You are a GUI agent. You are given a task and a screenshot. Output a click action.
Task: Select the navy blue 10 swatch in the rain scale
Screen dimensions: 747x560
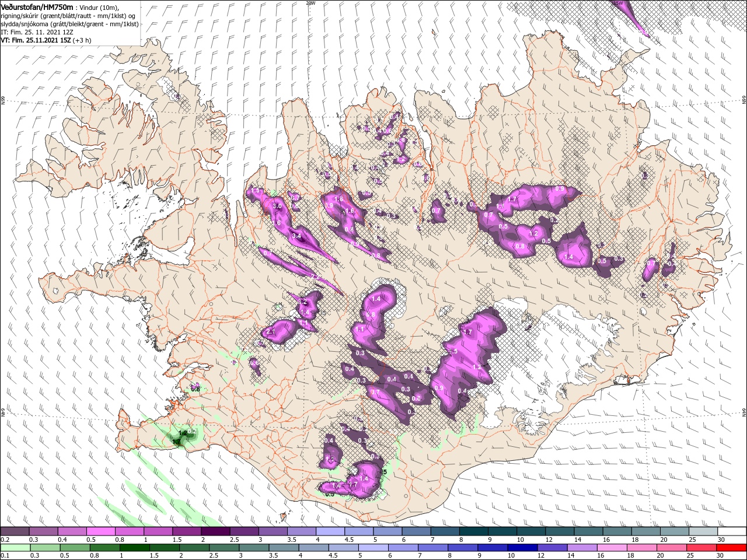(522, 547)
